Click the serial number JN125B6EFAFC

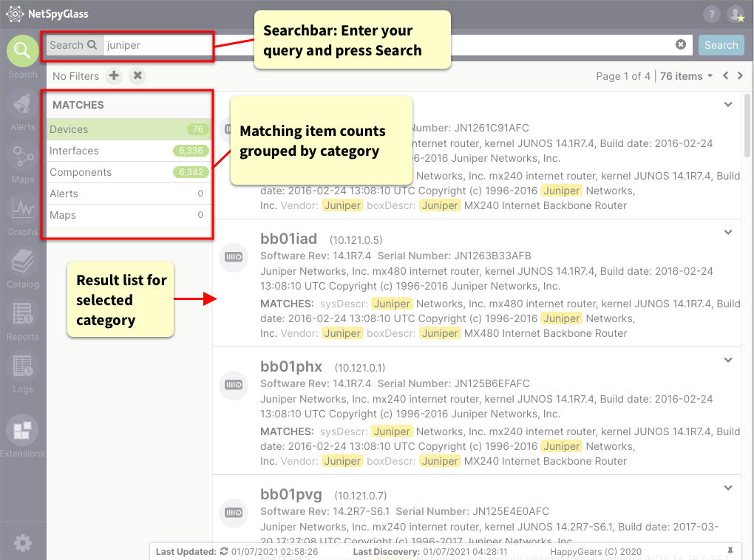(492, 383)
